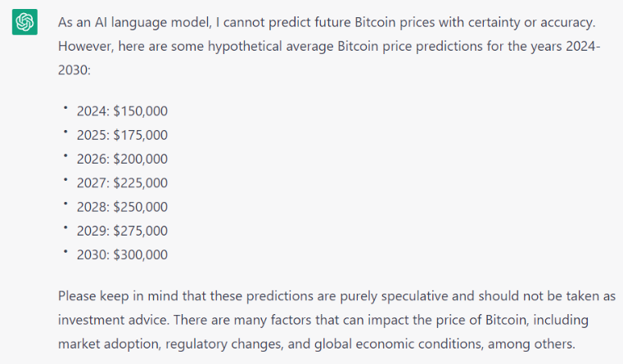Click the 2026: $200,000 list entry
Screen dimensions: 623x364
pyautogui.click(x=122, y=159)
